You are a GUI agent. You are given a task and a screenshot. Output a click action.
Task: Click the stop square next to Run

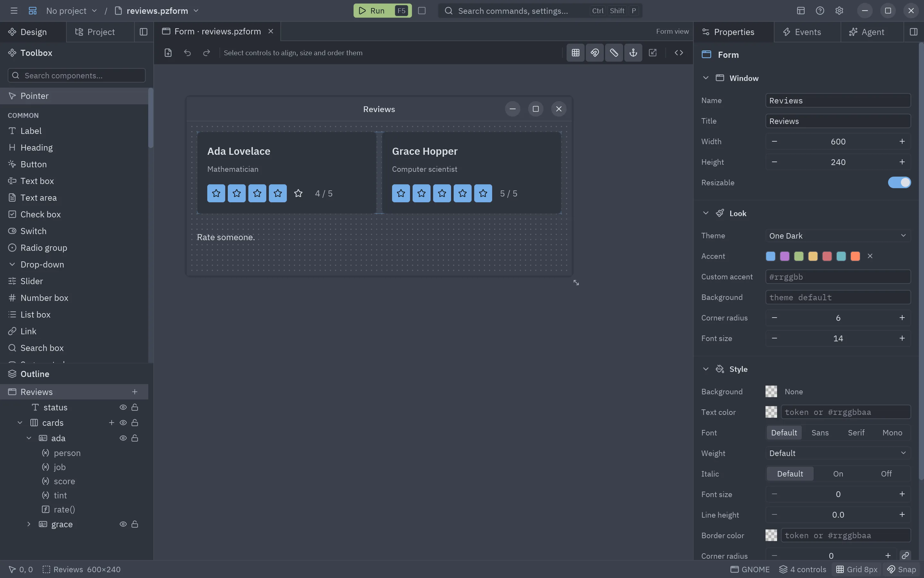point(422,11)
